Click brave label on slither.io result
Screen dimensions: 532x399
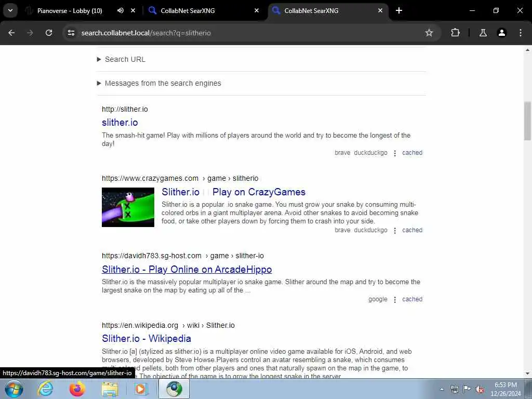click(342, 153)
